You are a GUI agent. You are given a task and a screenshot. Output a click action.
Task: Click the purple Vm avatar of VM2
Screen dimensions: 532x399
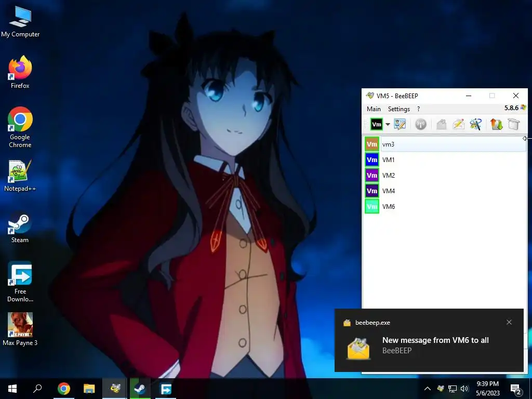point(372,176)
